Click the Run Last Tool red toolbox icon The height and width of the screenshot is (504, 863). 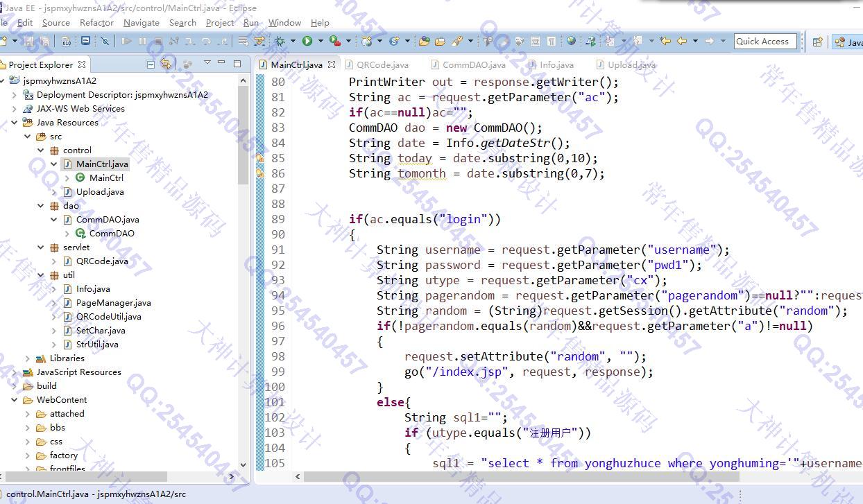click(x=335, y=41)
